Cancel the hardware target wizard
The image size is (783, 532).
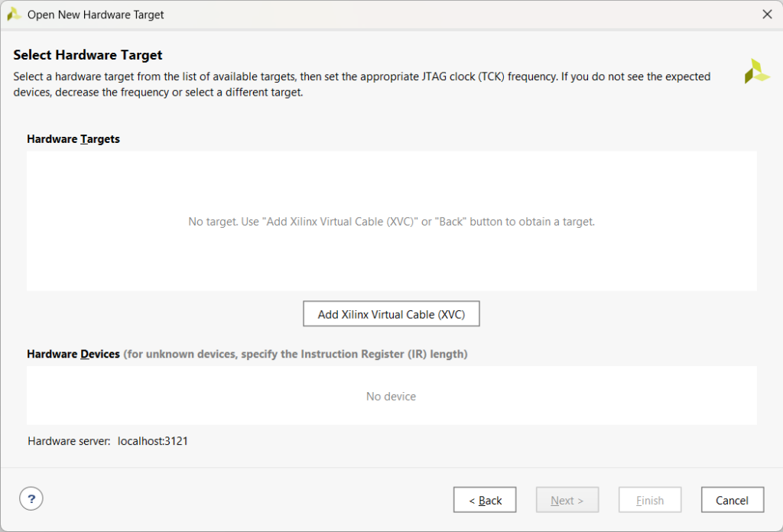pos(732,500)
